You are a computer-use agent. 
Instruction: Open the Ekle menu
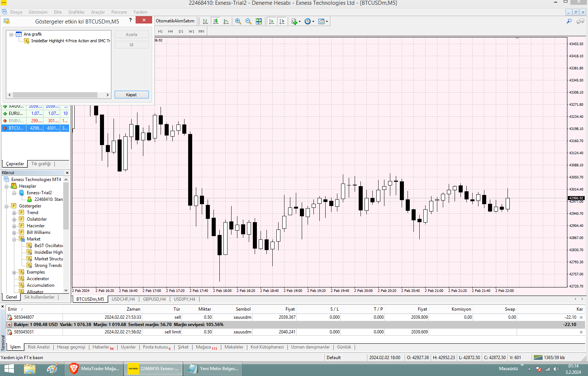click(x=58, y=12)
